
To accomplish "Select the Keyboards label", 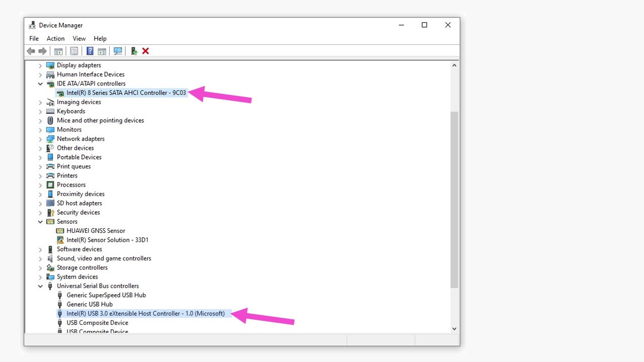I will click(71, 111).
